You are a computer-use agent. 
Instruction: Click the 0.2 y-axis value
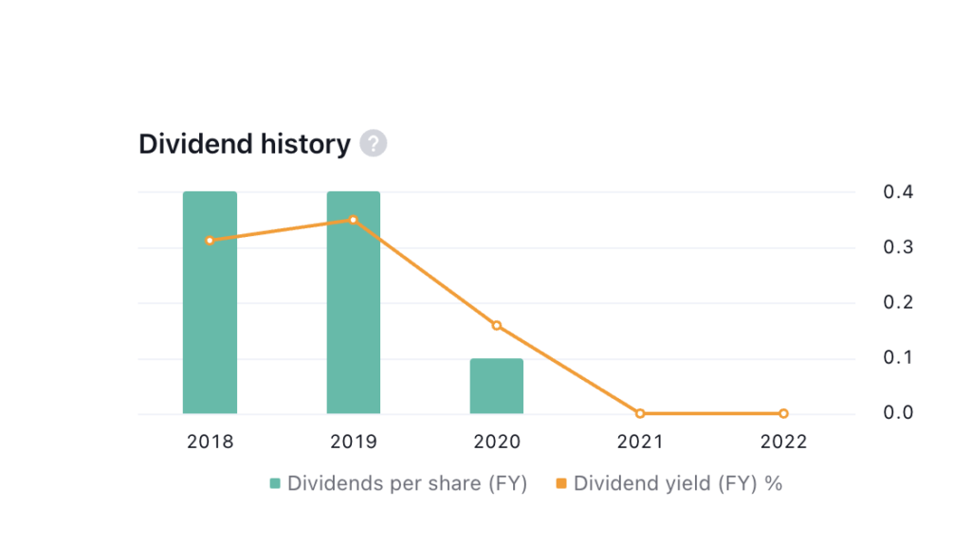898,302
